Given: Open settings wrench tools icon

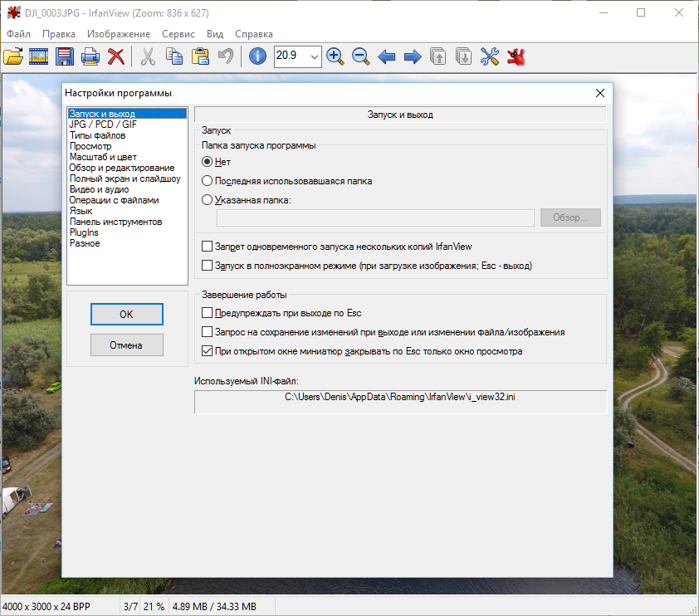Looking at the screenshot, I should click(490, 56).
